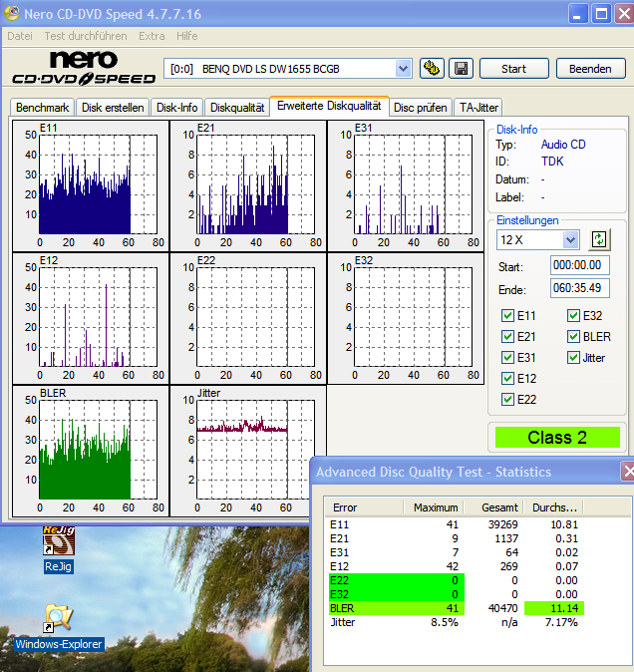
Task: Expand the BENQ DVD drive dropdown
Action: 403,69
